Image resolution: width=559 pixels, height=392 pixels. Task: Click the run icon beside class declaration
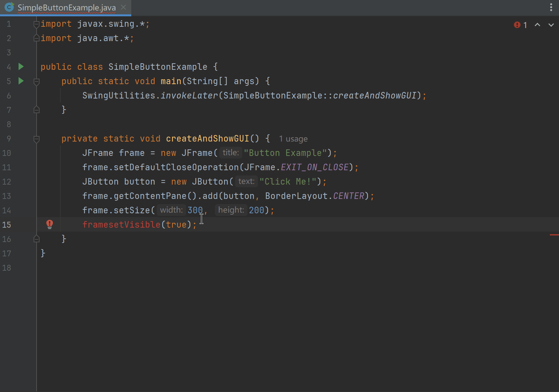[21, 67]
